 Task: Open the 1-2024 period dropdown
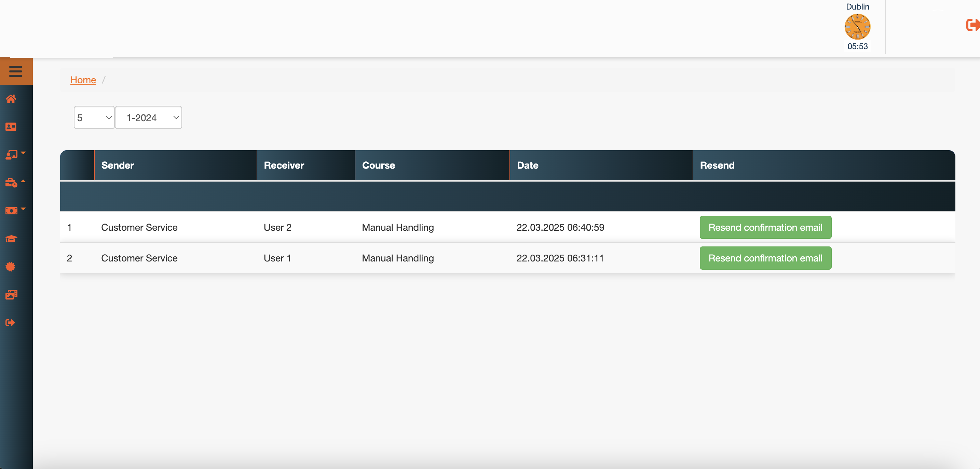pyautogui.click(x=148, y=117)
